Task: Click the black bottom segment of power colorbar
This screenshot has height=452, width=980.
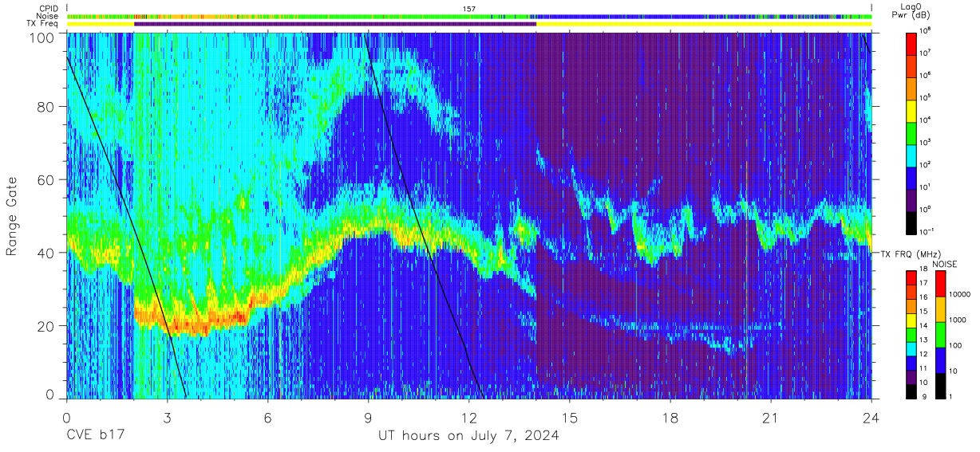Action: tap(911, 225)
